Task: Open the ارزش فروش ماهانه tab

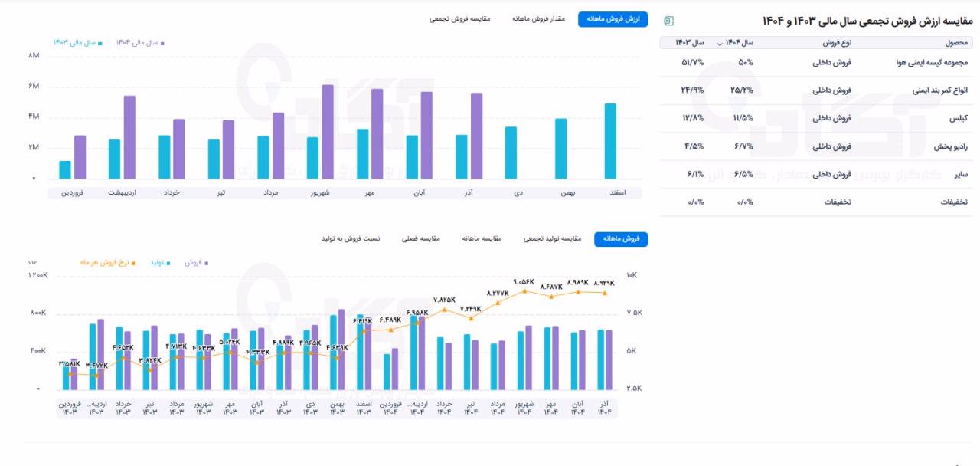Action: tap(612, 19)
